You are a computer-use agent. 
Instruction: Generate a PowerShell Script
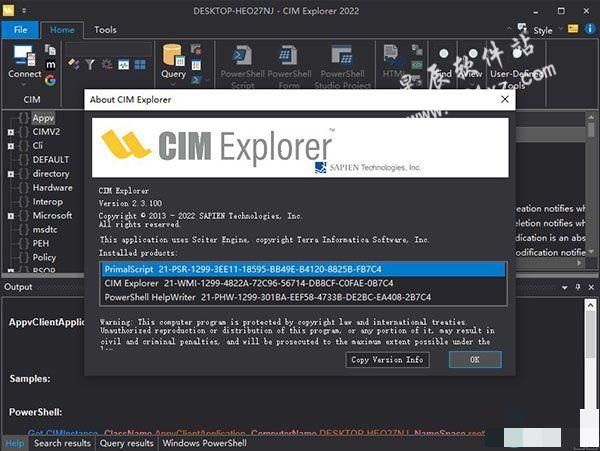[x=243, y=66]
